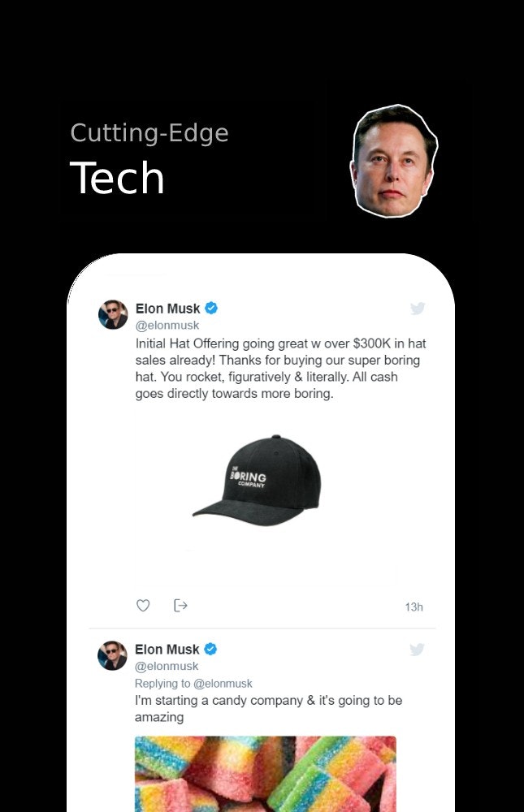
Task: Open the rainbow candy photo
Action: pyautogui.click(x=266, y=775)
